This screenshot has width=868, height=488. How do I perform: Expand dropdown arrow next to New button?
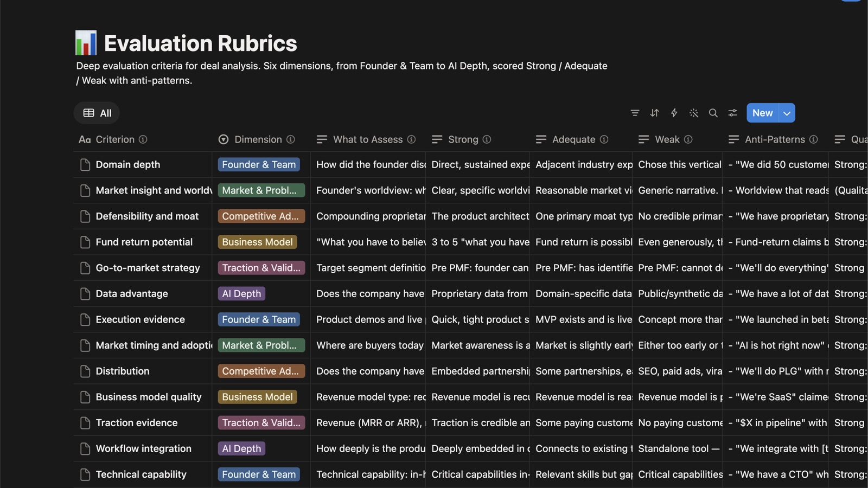(787, 113)
